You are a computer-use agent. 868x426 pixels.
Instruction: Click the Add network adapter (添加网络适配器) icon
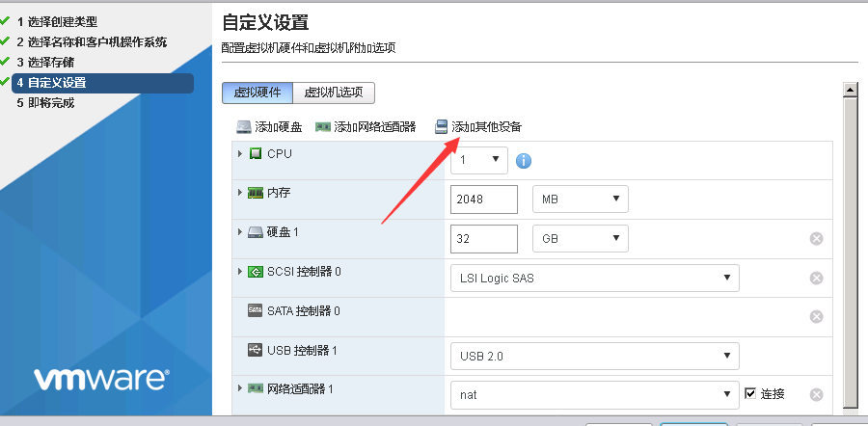(x=323, y=127)
